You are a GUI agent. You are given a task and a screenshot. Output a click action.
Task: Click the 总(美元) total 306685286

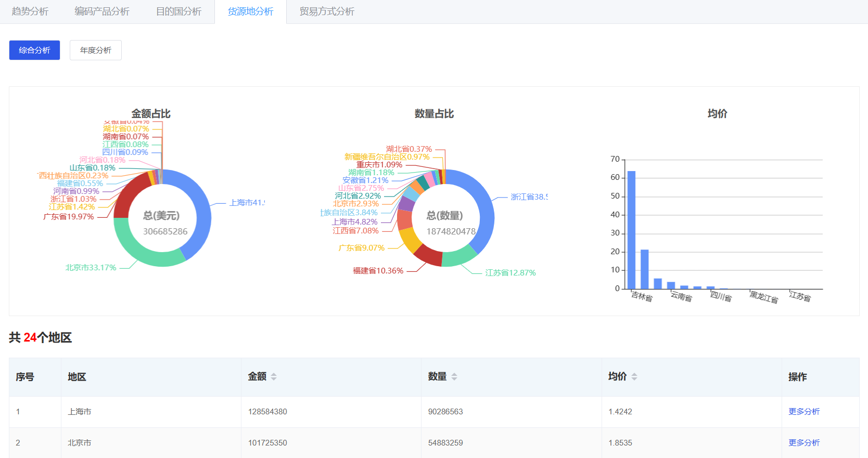tap(165, 231)
